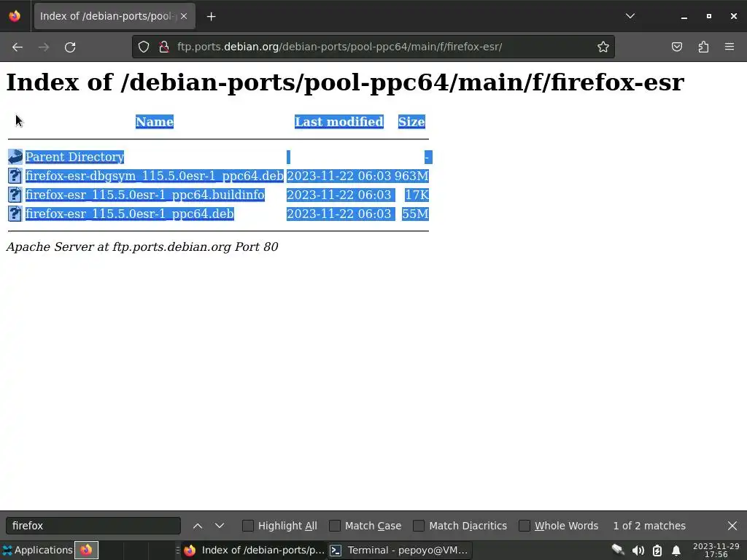Click the Parent Directory folder icon
The width and height of the screenshot is (747, 560).
pos(15,157)
